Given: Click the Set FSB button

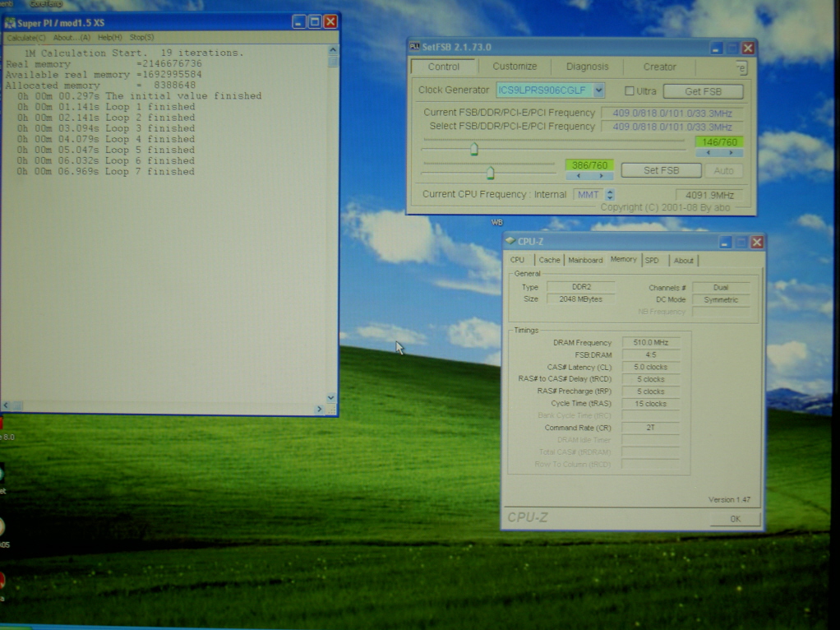Looking at the screenshot, I should click(661, 170).
